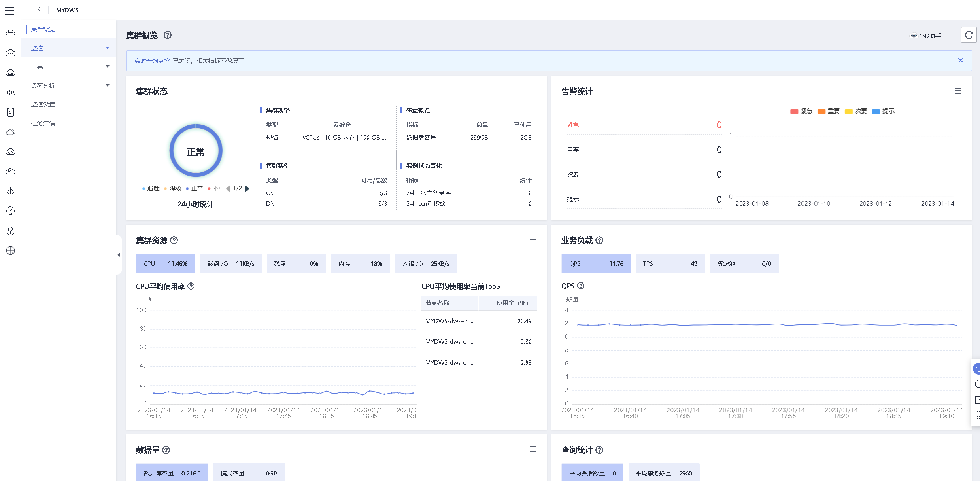Switch to the TPS workload tab
This screenshot has width=980, height=481.
(x=670, y=264)
